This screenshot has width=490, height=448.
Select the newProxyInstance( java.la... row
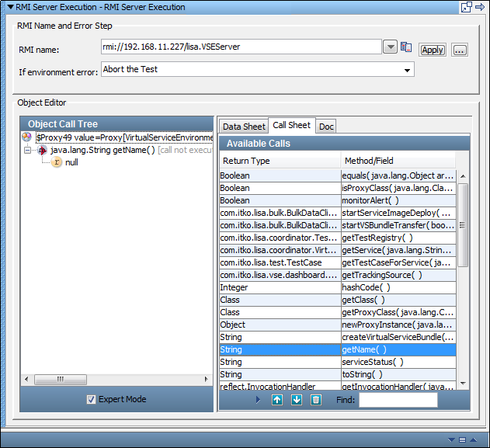pos(338,325)
